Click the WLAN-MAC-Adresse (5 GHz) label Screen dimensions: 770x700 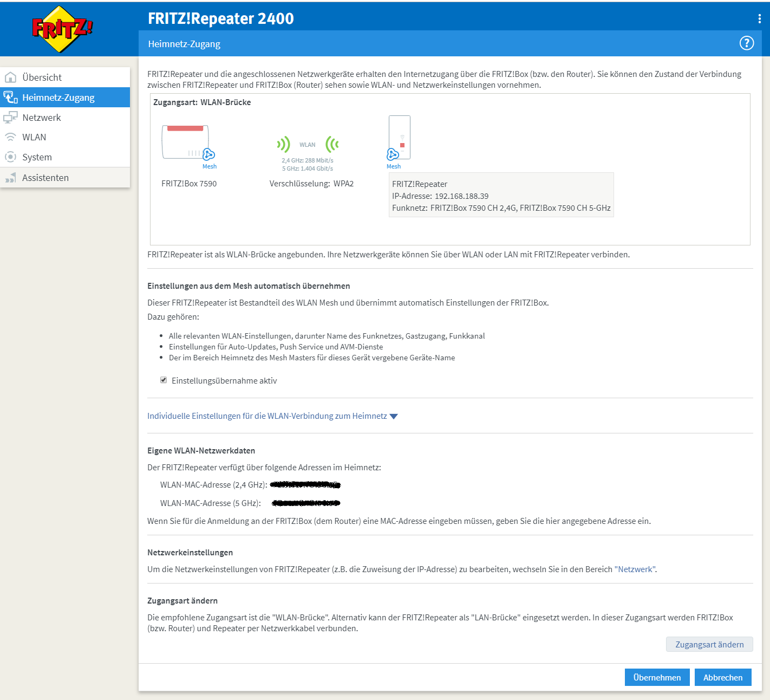tap(211, 503)
